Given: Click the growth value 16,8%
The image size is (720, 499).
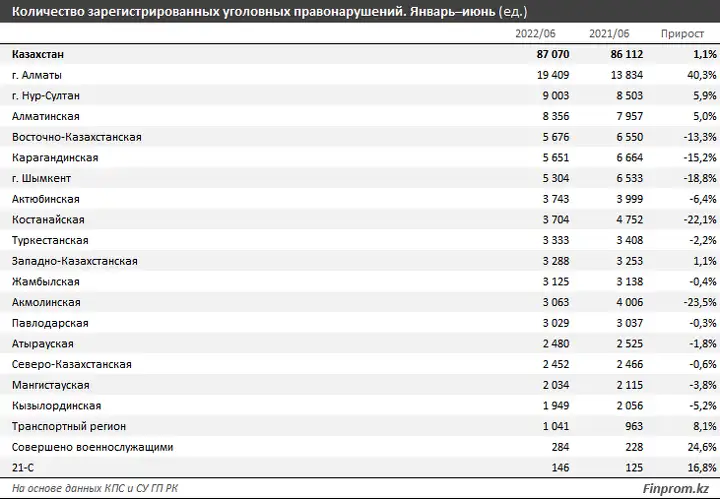Looking at the screenshot, I should pyautogui.click(x=702, y=467).
